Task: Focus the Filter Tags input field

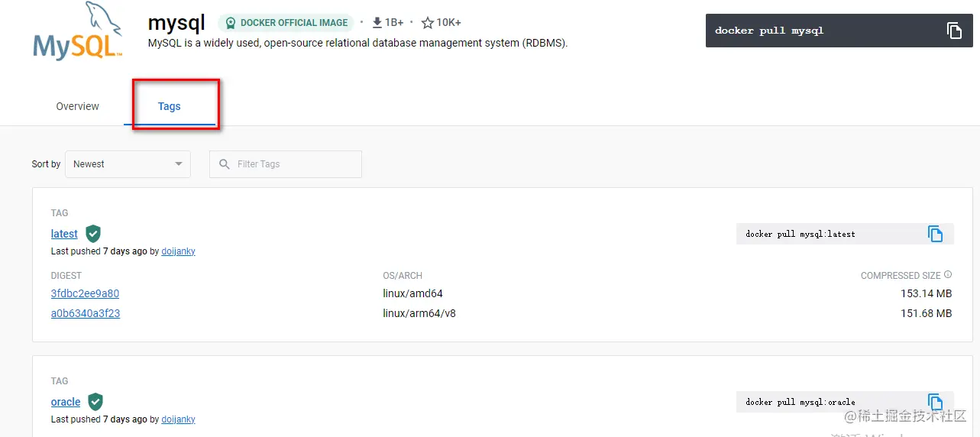Action: tap(286, 164)
